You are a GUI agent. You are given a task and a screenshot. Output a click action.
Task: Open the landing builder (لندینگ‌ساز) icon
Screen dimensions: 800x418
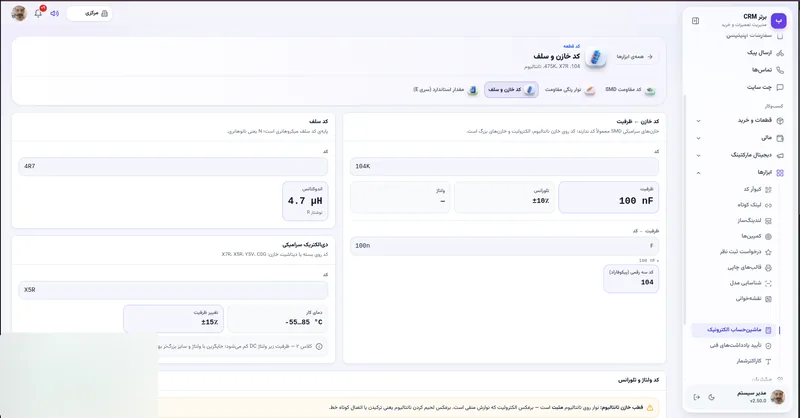768,221
